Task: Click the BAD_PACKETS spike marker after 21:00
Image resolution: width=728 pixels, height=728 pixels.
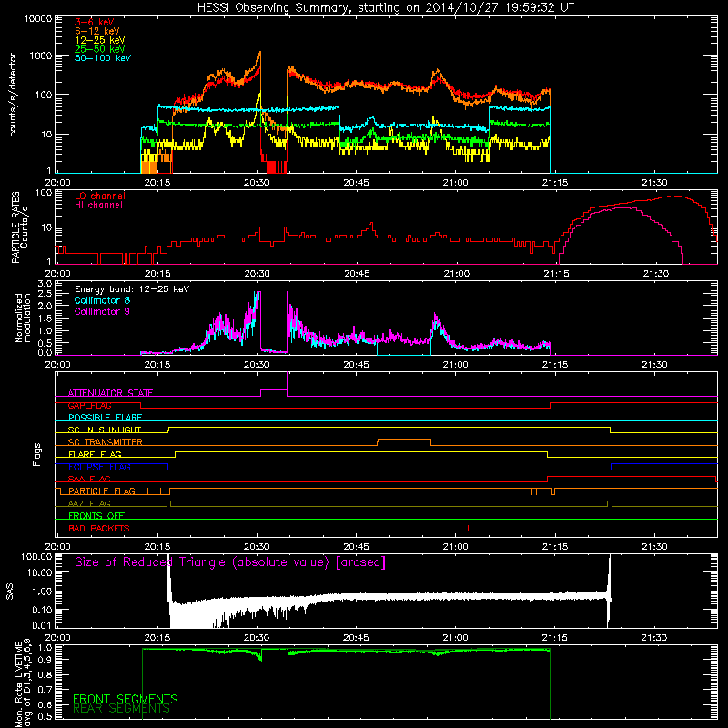Action: click(468, 528)
